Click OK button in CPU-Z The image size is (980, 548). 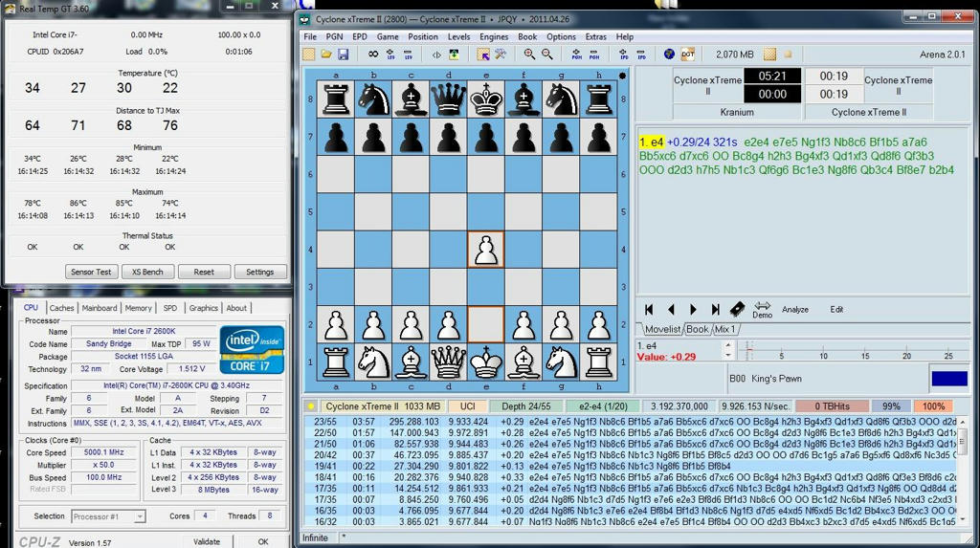[263, 541]
